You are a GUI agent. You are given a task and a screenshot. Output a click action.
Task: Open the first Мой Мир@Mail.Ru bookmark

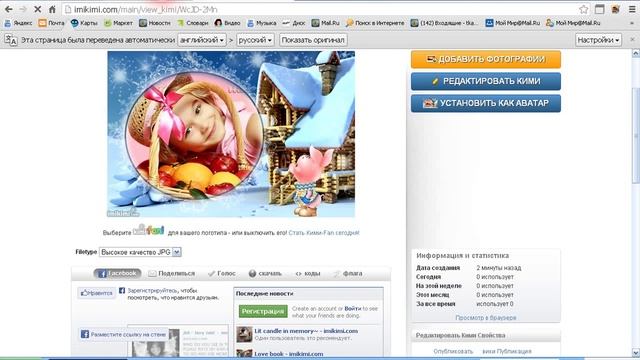[513, 23]
